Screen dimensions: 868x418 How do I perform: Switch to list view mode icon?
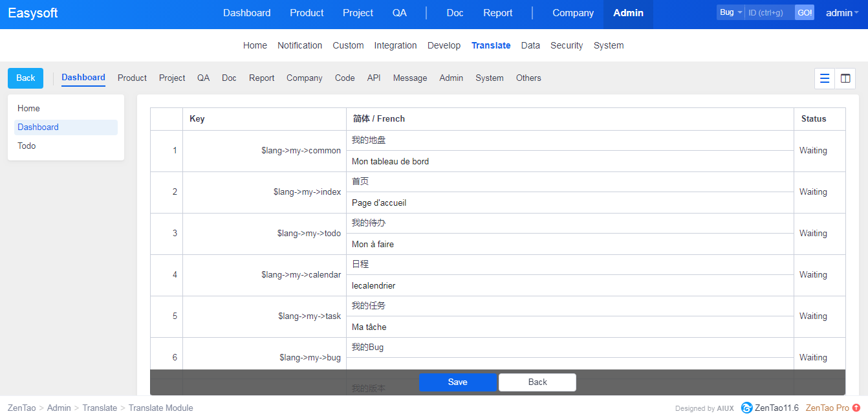point(825,78)
